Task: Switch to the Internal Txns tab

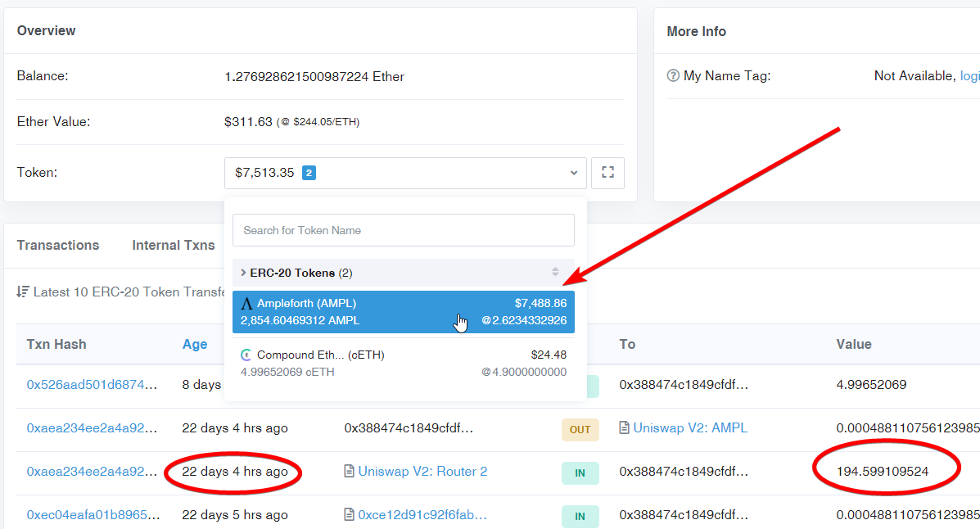Action: (173, 245)
